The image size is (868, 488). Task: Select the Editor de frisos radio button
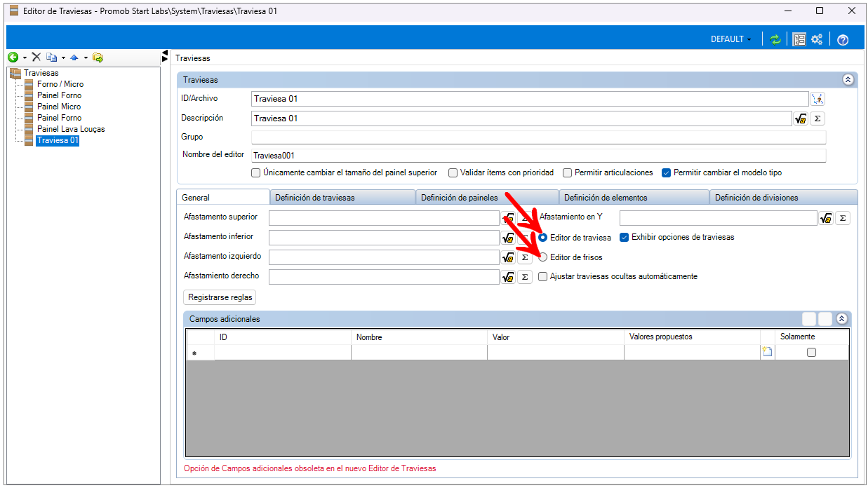[543, 257]
